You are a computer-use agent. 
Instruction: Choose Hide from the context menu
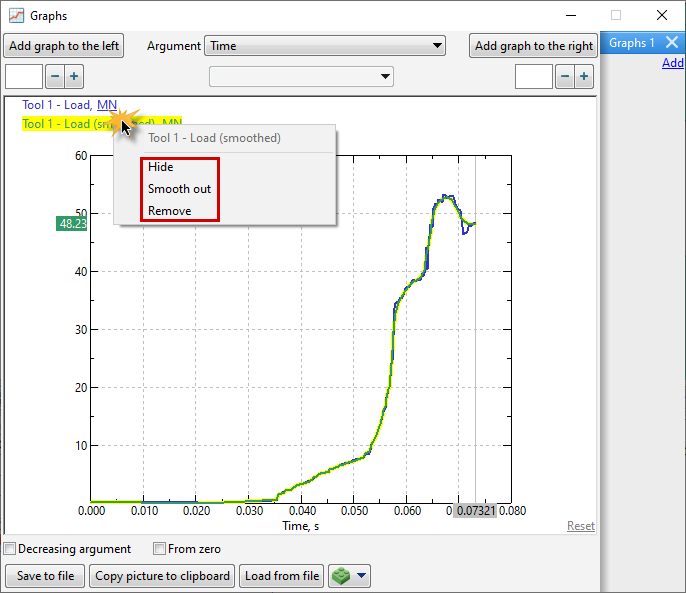coord(161,167)
